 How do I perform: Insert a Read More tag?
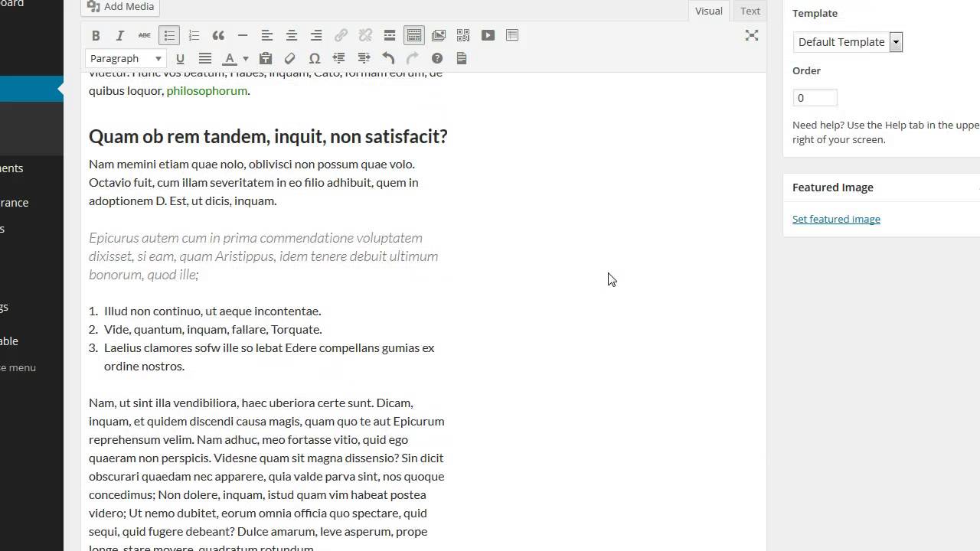click(x=390, y=35)
